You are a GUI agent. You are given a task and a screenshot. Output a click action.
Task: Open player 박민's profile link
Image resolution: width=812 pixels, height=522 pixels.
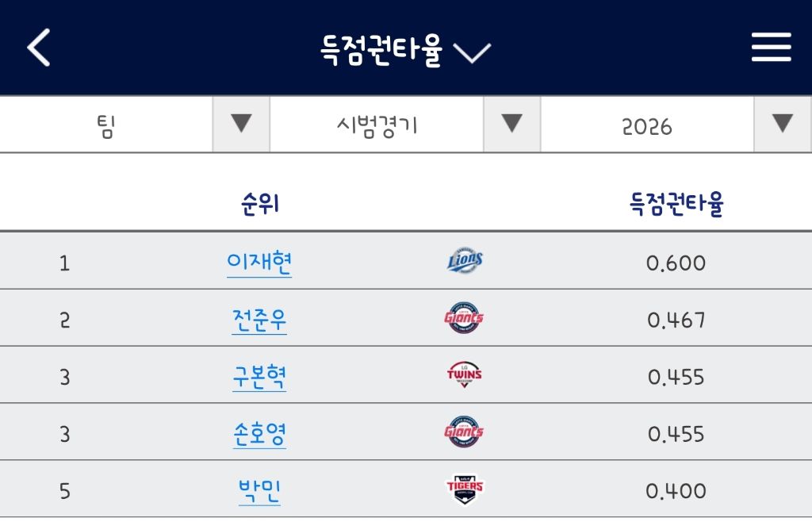(259, 490)
